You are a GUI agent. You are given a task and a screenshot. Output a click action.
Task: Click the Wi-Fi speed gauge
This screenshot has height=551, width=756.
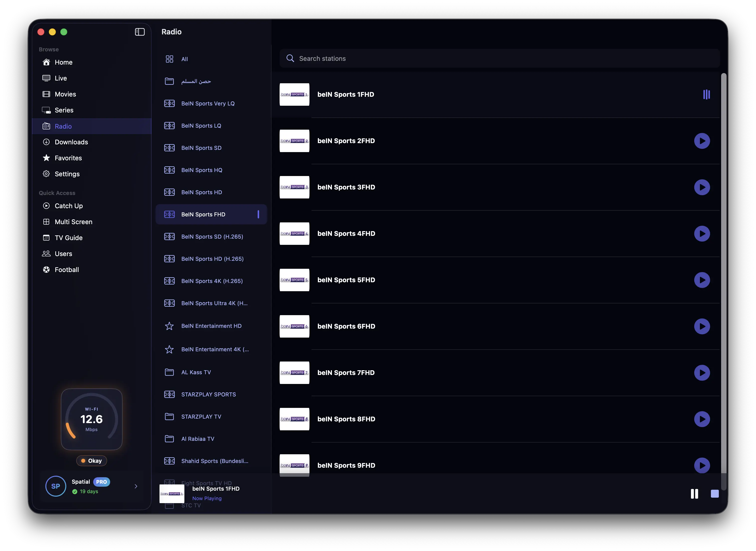(x=92, y=419)
